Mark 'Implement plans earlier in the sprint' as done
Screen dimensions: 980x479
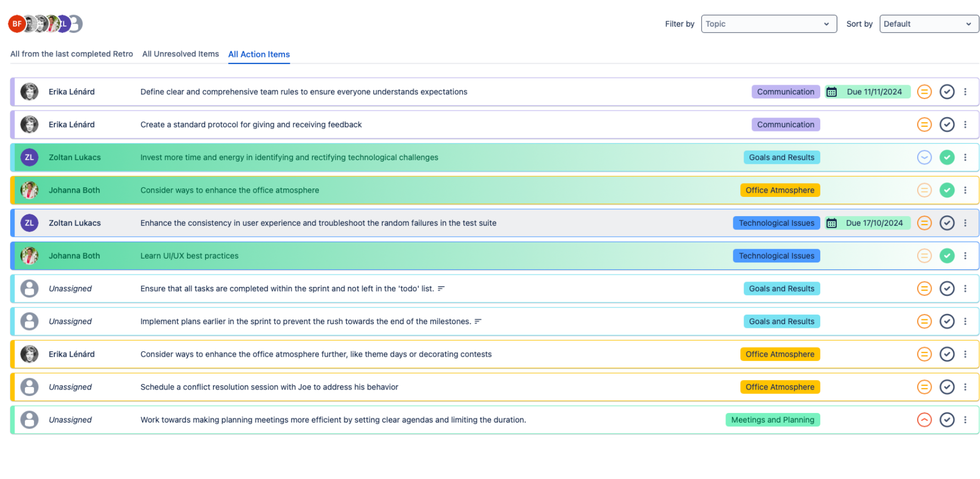(x=946, y=321)
